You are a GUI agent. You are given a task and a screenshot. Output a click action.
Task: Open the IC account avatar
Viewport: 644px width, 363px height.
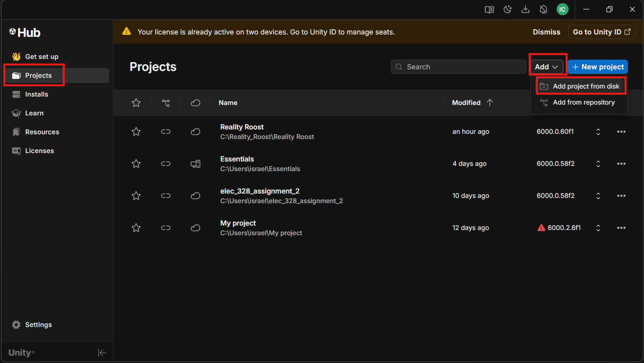tap(562, 10)
